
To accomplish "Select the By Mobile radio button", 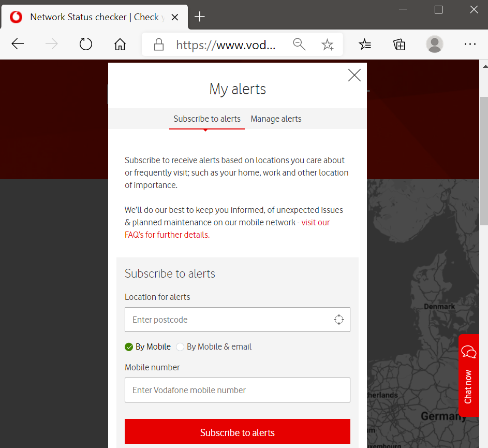I will [129, 346].
